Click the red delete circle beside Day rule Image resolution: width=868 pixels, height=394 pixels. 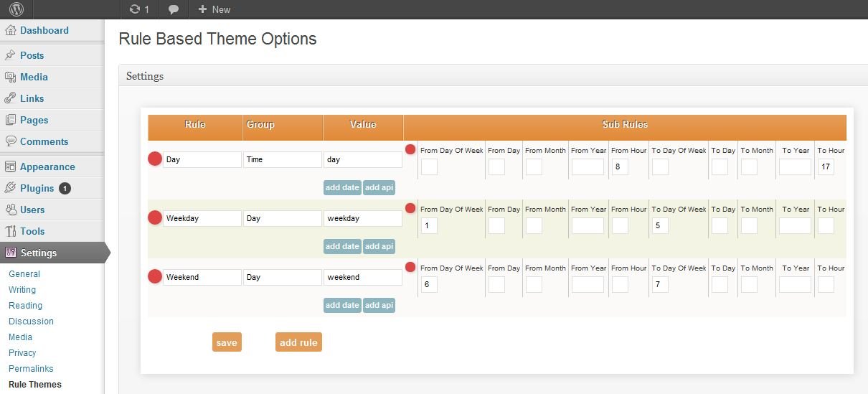[x=155, y=159]
